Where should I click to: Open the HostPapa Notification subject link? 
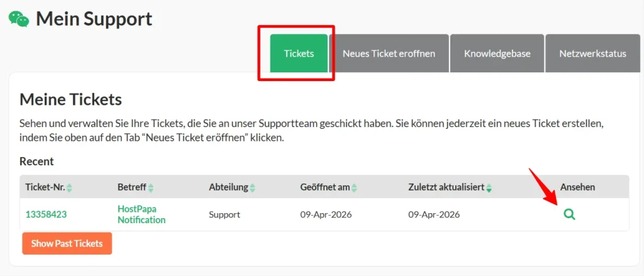click(x=142, y=214)
